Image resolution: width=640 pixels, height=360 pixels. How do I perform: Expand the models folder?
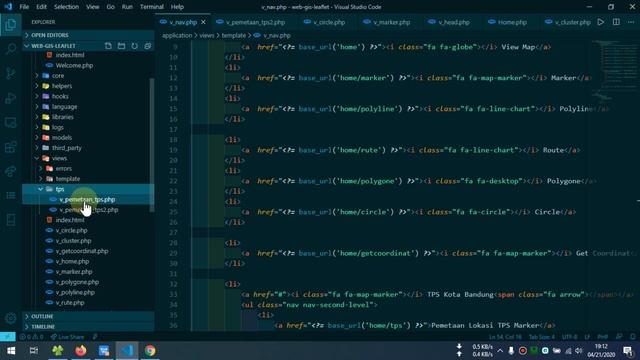click(x=88, y=138)
